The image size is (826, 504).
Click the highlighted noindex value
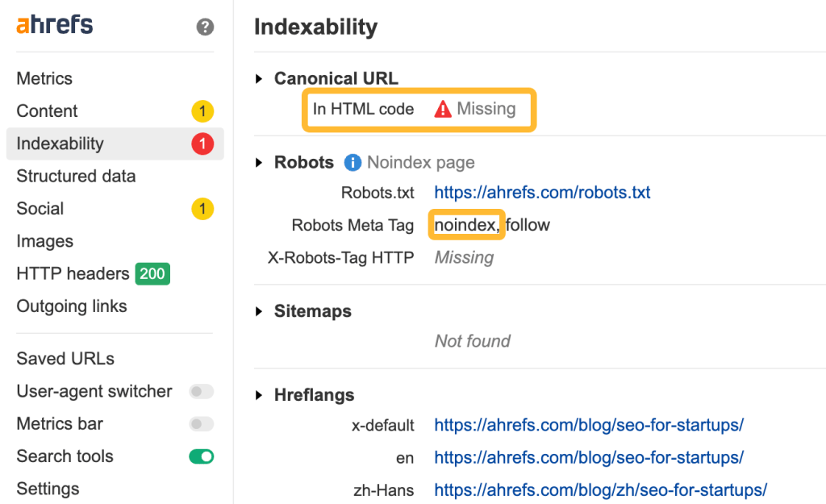point(466,225)
